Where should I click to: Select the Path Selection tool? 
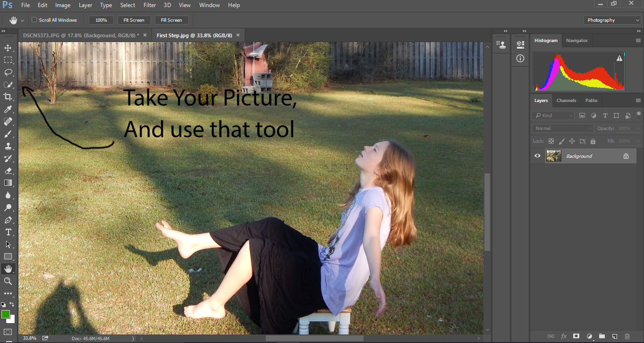(8, 244)
